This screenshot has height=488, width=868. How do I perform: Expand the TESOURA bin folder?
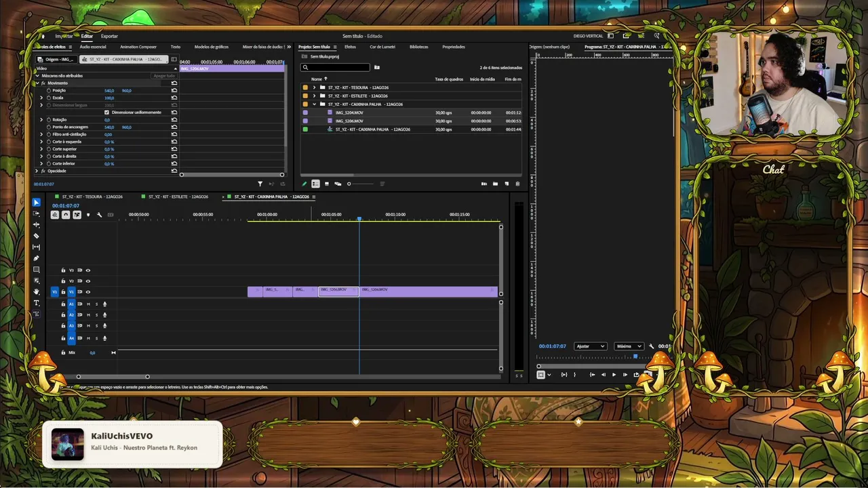[x=314, y=87]
